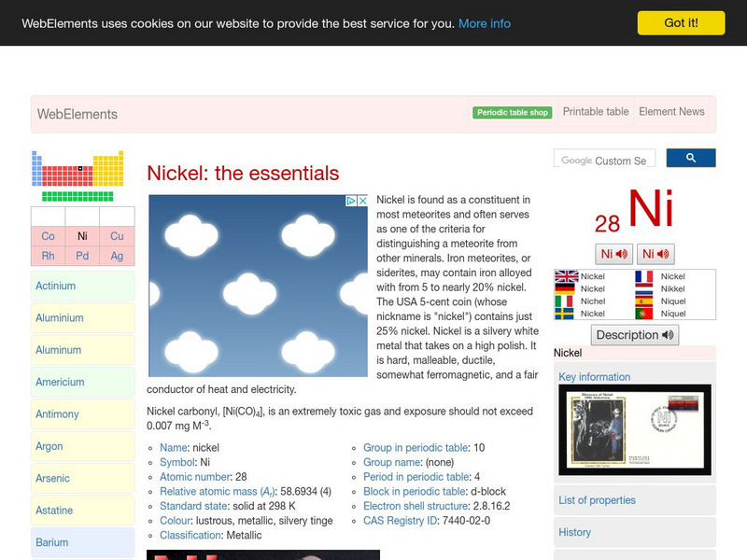Click the mini periodic table image
The height and width of the screenshot is (560, 747).
tap(78, 175)
